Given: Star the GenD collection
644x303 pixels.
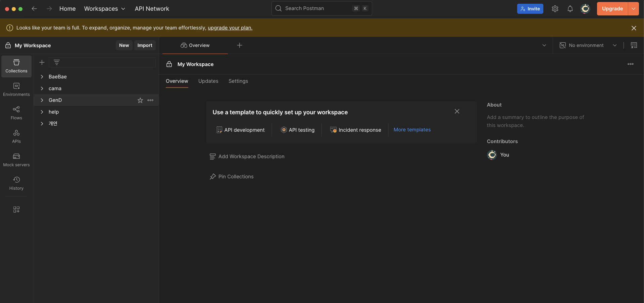Looking at the screenshot, I should 140,100.
